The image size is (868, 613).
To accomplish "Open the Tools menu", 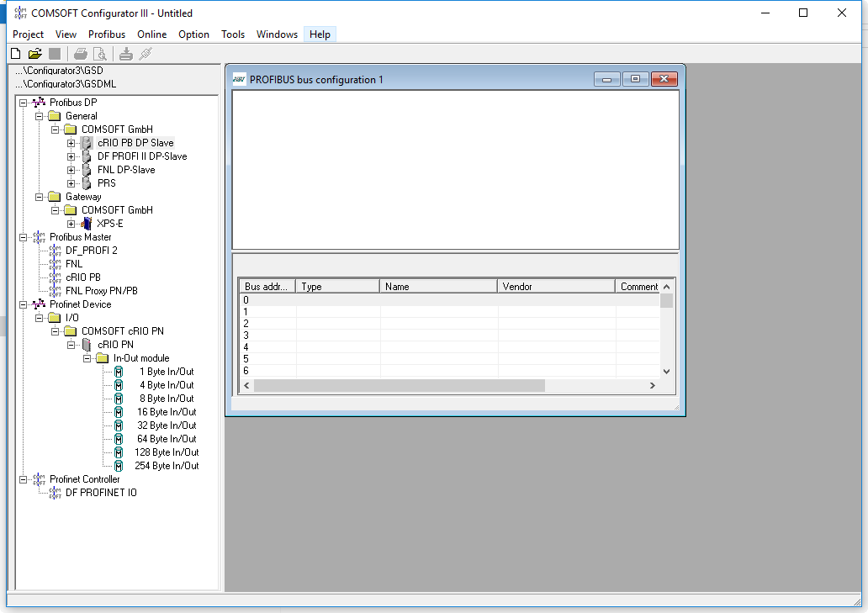I will tap(233, 34).
